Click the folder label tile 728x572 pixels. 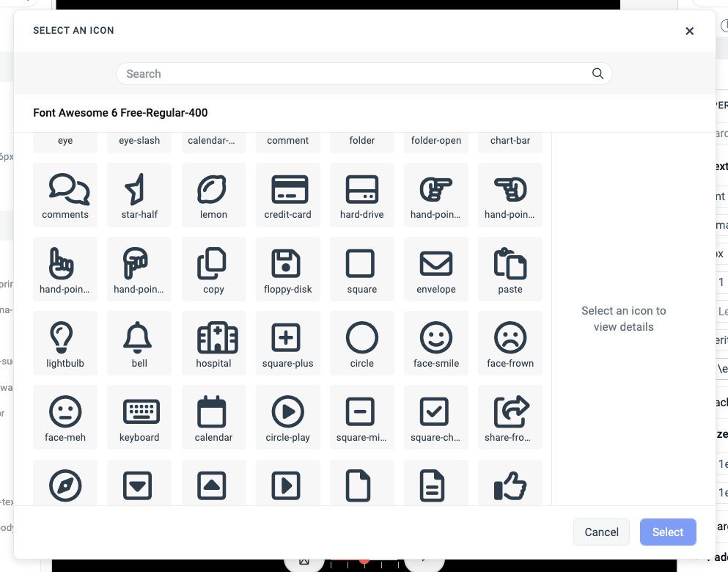pos(362,142)
